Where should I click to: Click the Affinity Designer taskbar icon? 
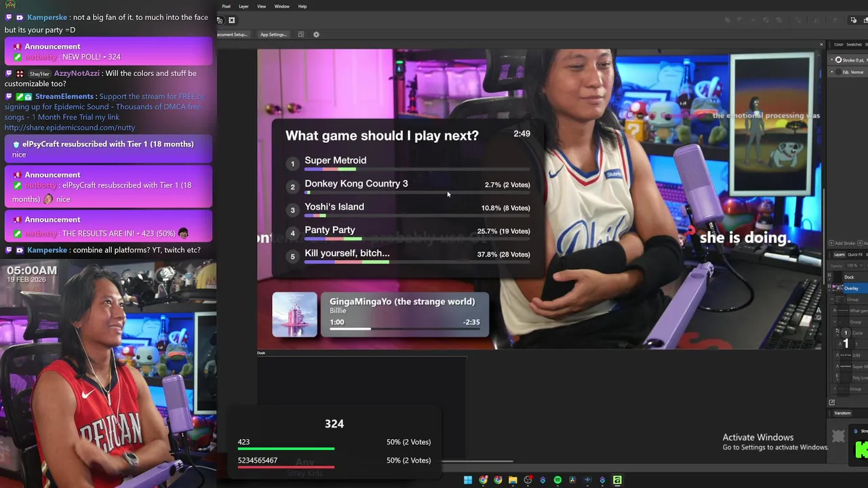[617, 480]
